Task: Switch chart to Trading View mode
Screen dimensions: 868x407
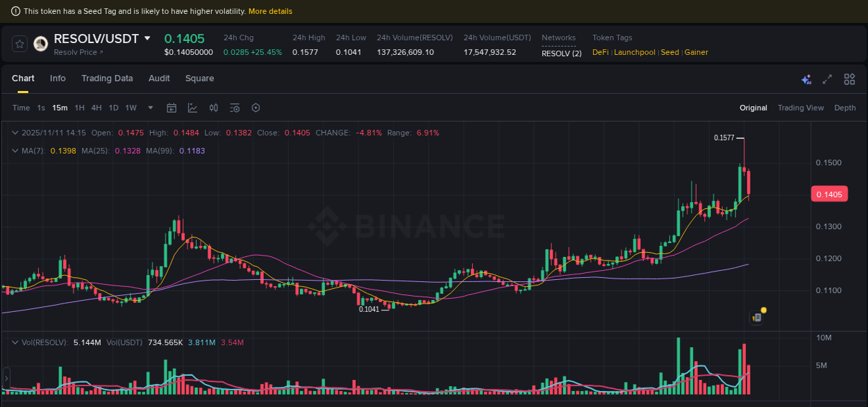Action: click(801, 108)
